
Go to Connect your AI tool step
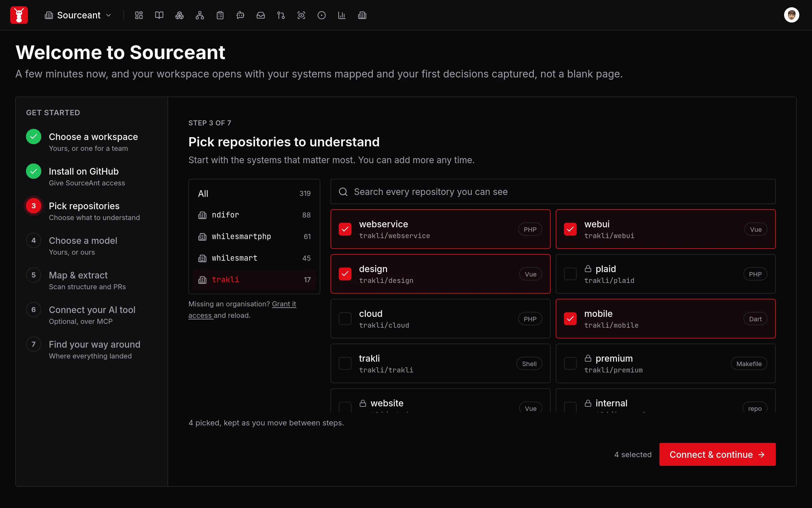[92, 315]
